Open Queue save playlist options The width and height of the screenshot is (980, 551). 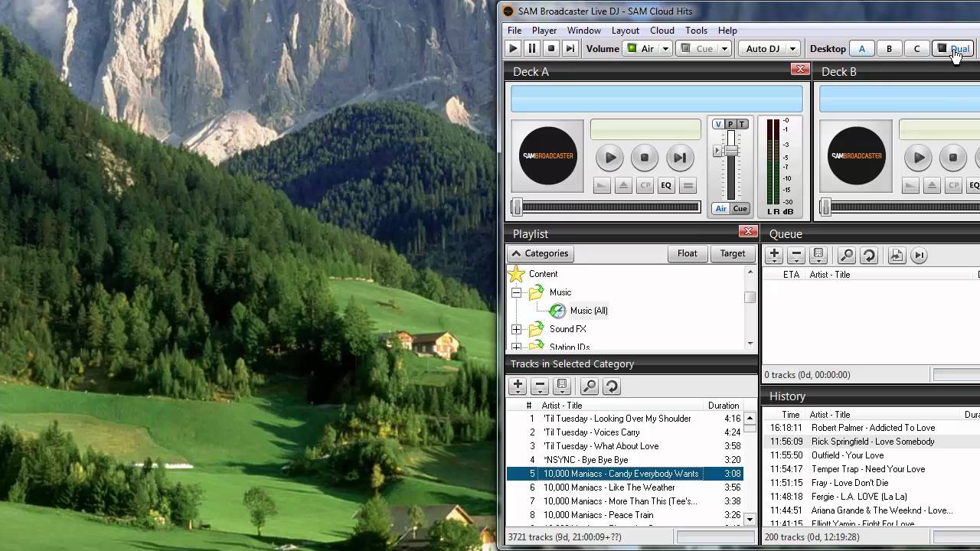point(818,255)
